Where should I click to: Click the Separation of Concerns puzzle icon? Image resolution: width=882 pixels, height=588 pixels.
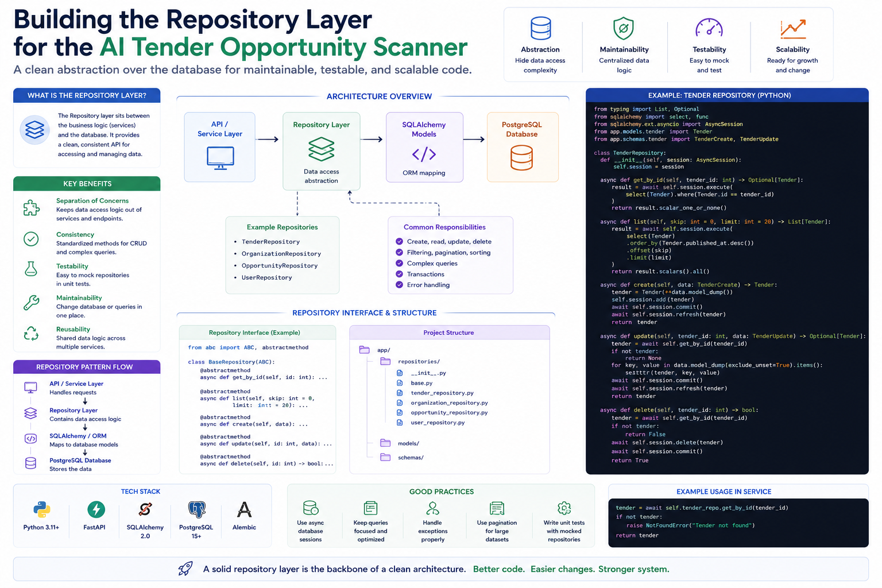31,208
